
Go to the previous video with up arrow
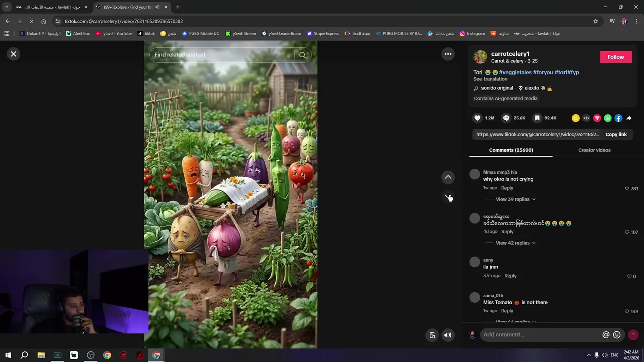(x=448, y=177)
